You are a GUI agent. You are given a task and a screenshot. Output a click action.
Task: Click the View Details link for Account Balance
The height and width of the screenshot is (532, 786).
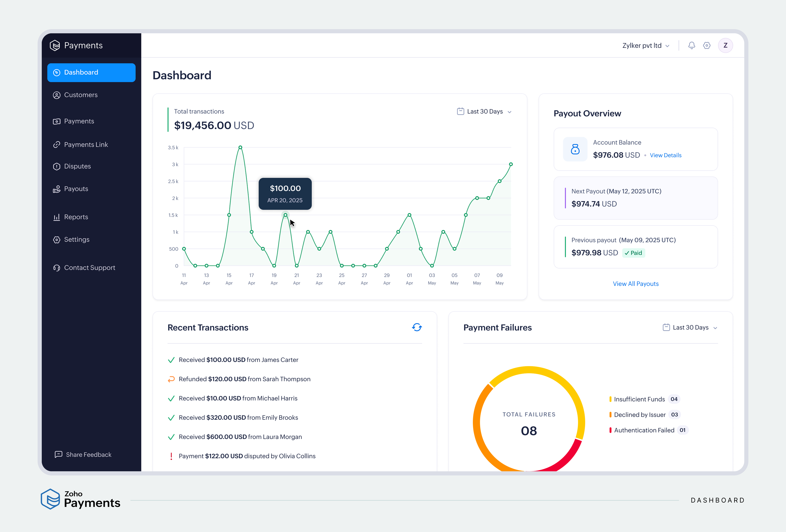(x=665, y=155)
